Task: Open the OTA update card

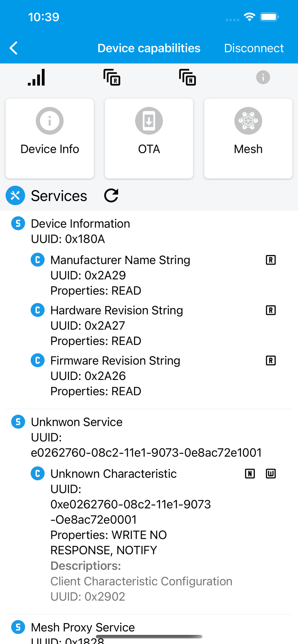Action: tap(149, 138)
